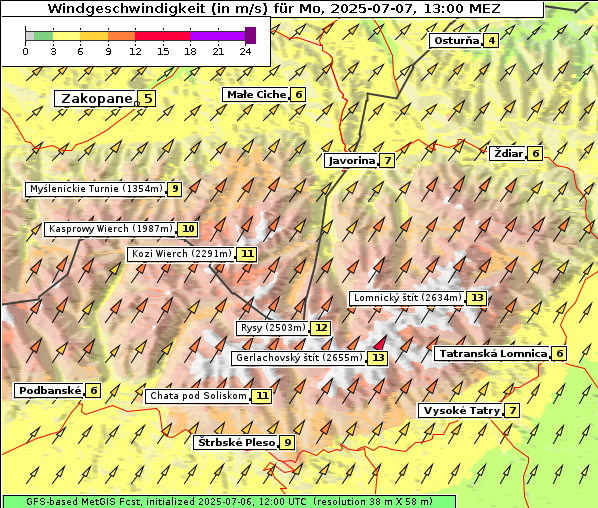This screenshot has width=598, height=508.
Task: Click Lomnický štít wind value 13
Action: click(x=477, y=298)
